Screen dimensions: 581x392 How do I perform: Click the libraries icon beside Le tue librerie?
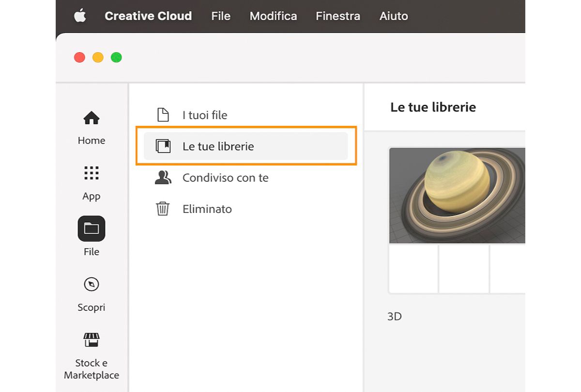click(x=163, y=146)
